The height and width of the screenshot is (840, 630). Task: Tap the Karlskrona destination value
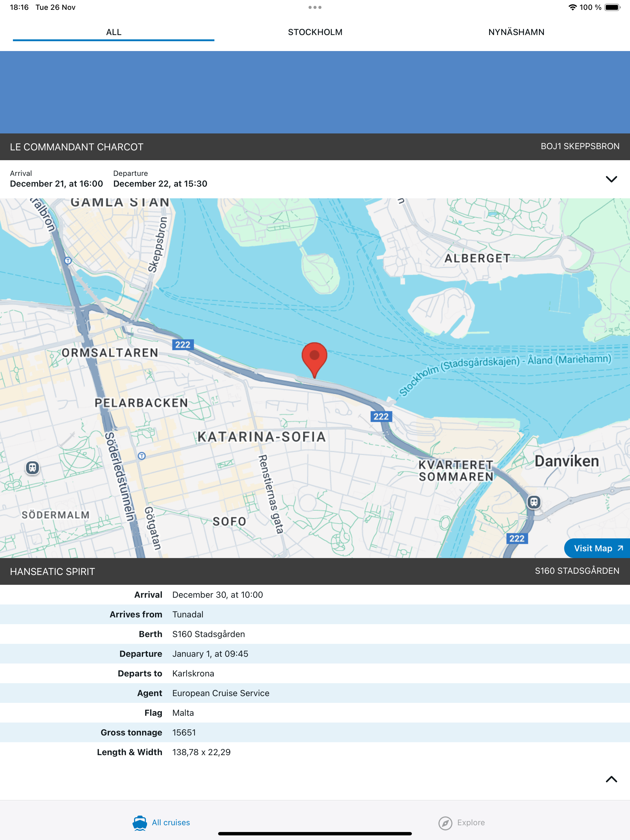[193, 674]
